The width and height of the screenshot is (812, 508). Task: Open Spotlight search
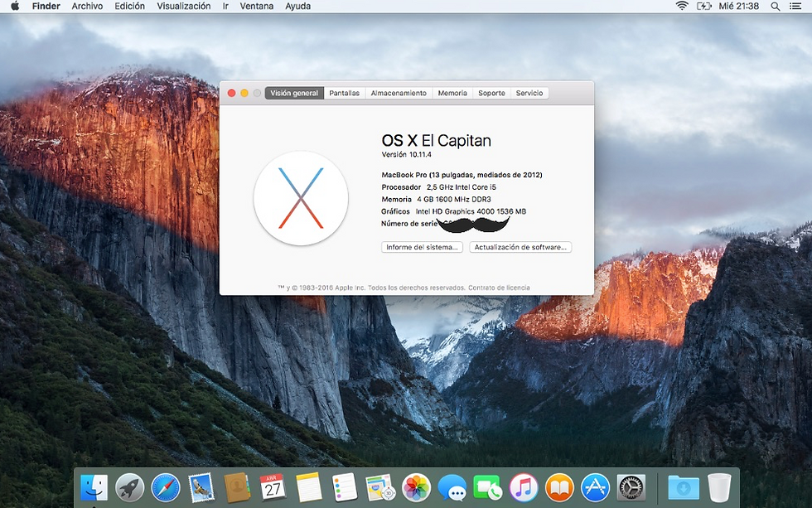pyautogui.click(x=774, y=7)
